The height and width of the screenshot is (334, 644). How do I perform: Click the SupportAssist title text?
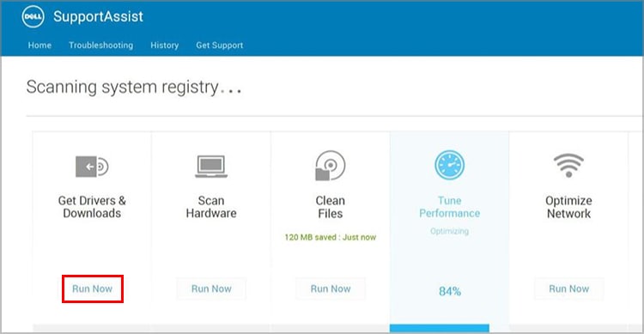tap(98, 16)
